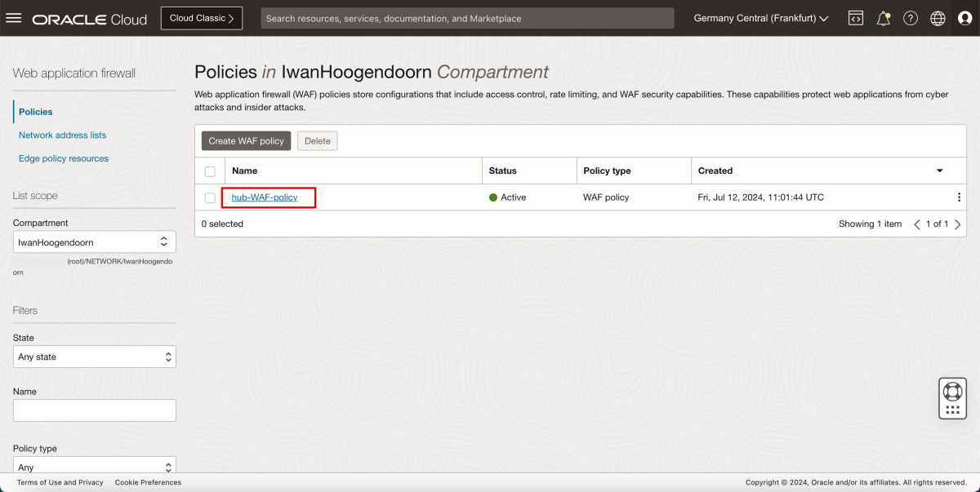
Task: Open the actions menu for hub-WAF-policy row
Action: (958, 197)
